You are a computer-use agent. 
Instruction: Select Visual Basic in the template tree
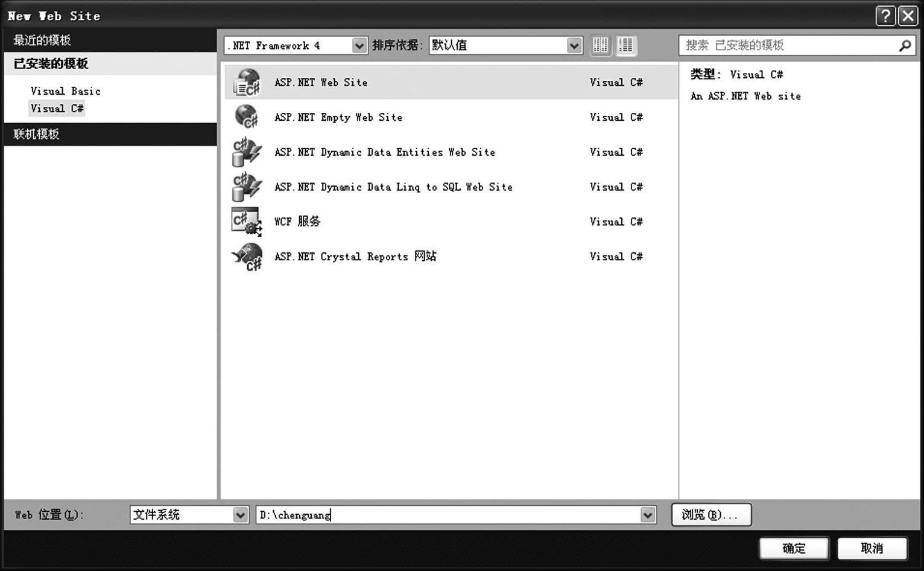point(65,91)
